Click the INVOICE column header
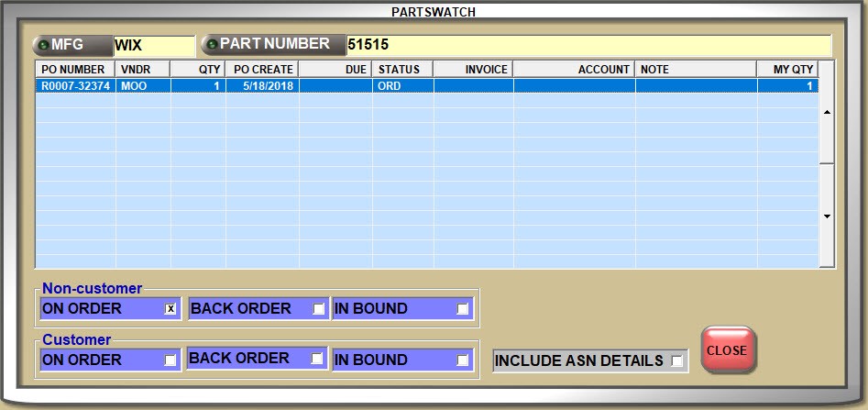The image size is (868, 410). click(473, 70)
